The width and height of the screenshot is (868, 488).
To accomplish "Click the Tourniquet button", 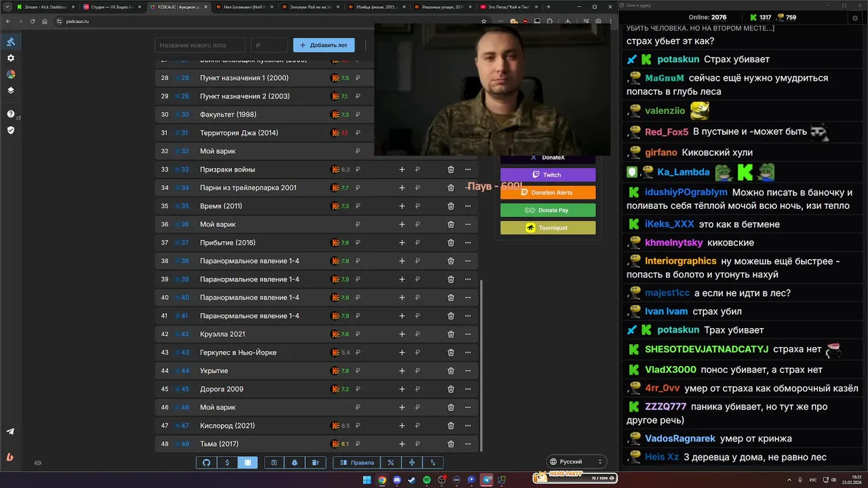I will [548, 228].
